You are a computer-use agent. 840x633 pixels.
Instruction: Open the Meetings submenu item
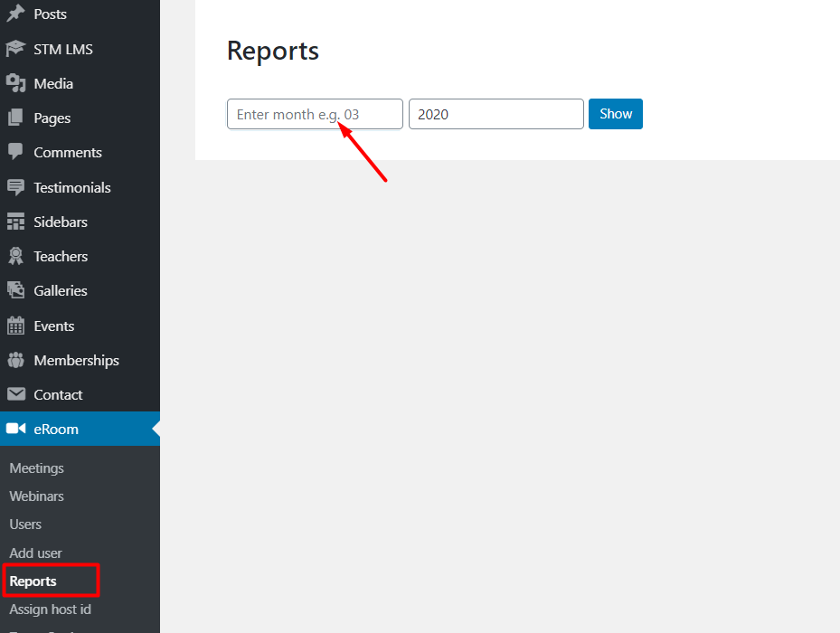(x=37, y=468)
